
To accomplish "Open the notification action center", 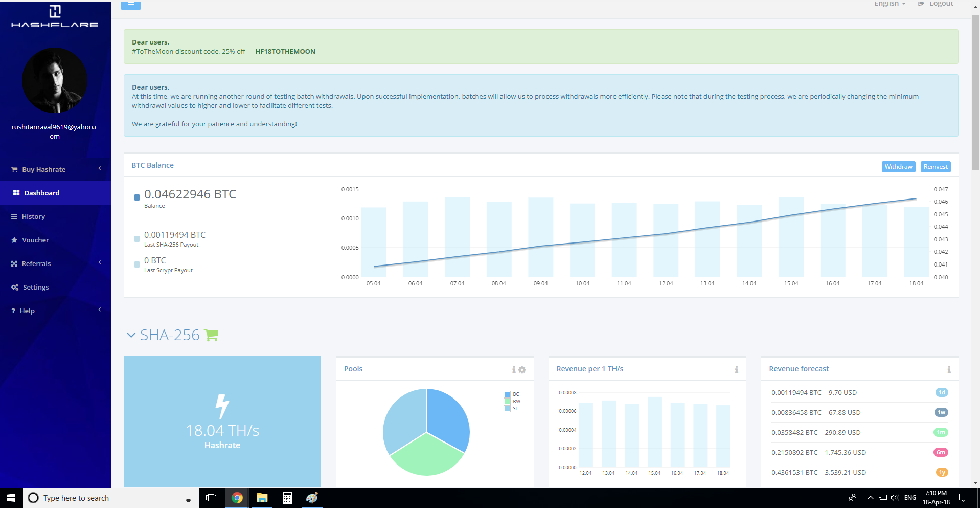I will (963, 498).
